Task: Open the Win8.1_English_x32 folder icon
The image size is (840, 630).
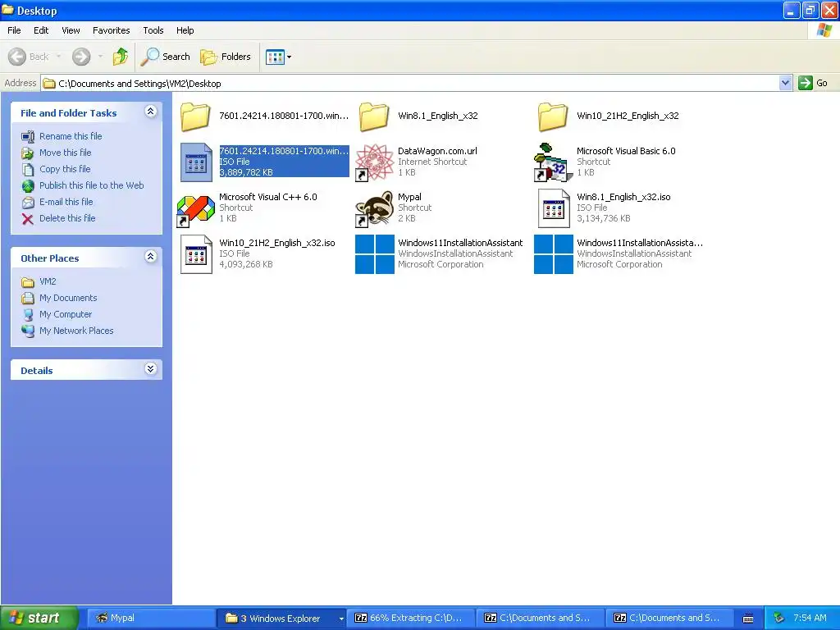Action: pyautogui.click(x=374, y=116)
